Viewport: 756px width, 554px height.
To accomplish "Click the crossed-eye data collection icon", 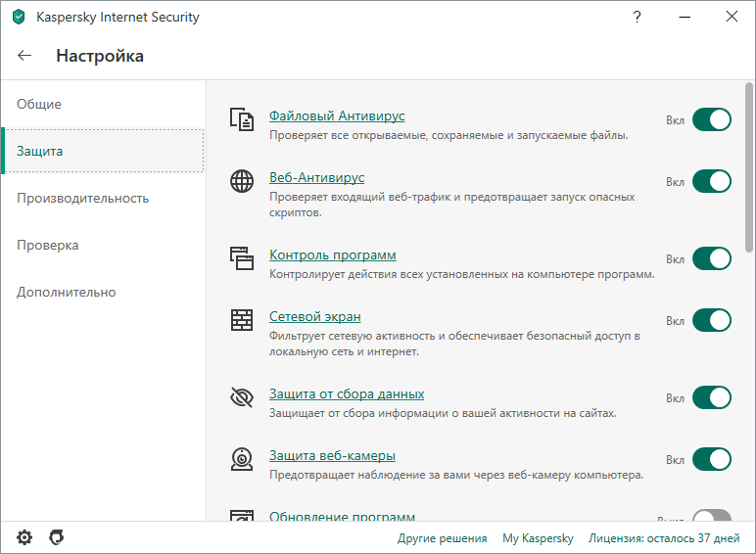I will coord(242,397).
